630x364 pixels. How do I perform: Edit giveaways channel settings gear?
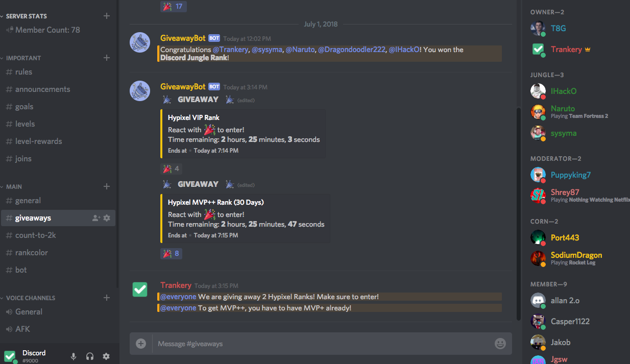point(107,218)
